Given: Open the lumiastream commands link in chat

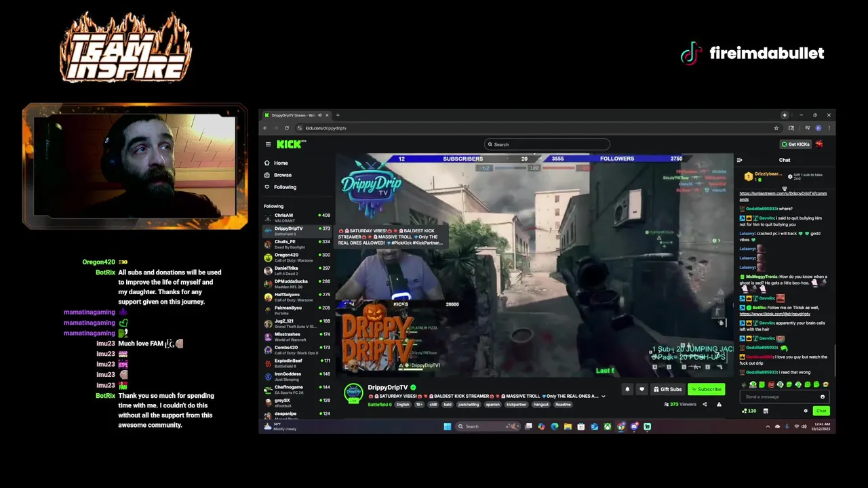Looking at the screenshot, I should (783, 196).
